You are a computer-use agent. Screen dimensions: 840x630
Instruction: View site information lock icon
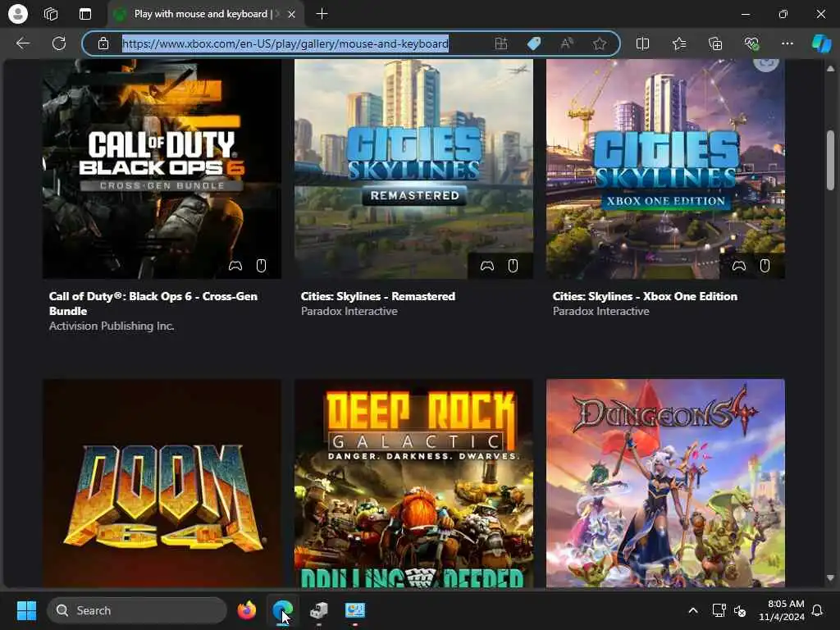[103, 43]
